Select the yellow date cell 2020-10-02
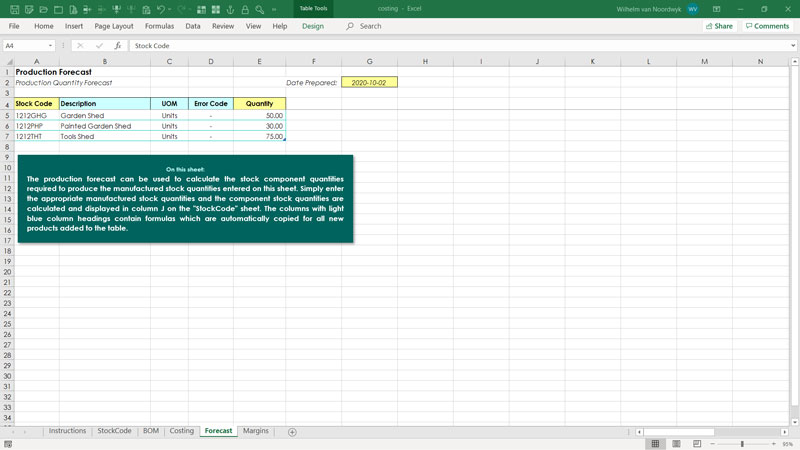Image resolution: width=800 pixels, height=450 pixels. pyautogui.click(x=369, y=82)
